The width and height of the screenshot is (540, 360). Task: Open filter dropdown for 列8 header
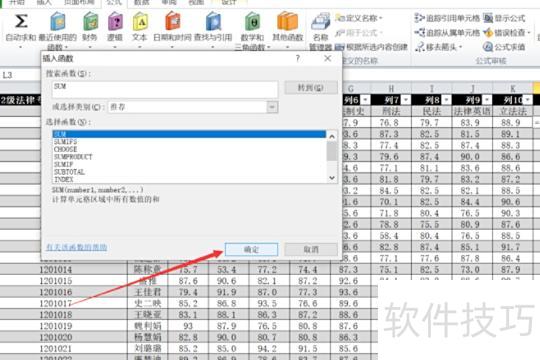point(446,100)
